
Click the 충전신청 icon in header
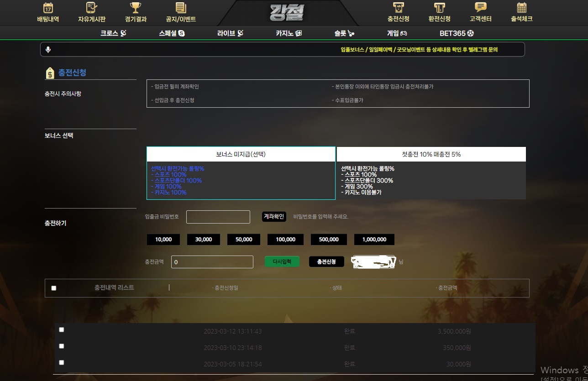pyautogui.click(x=398, y=8)
